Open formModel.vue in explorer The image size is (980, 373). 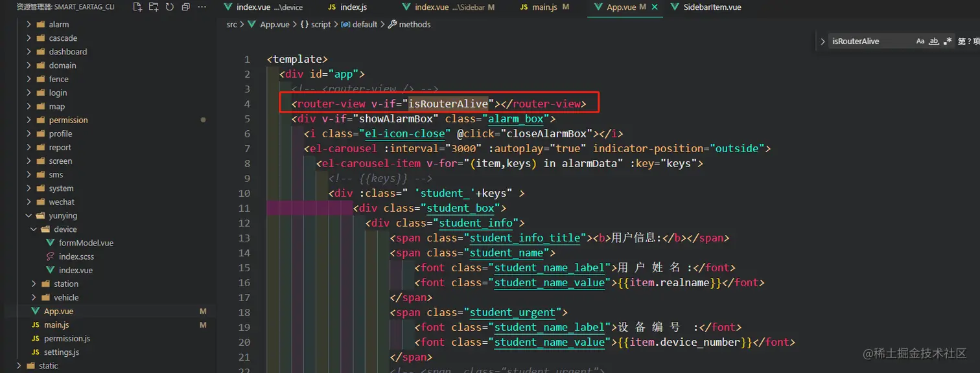[86, 243]
